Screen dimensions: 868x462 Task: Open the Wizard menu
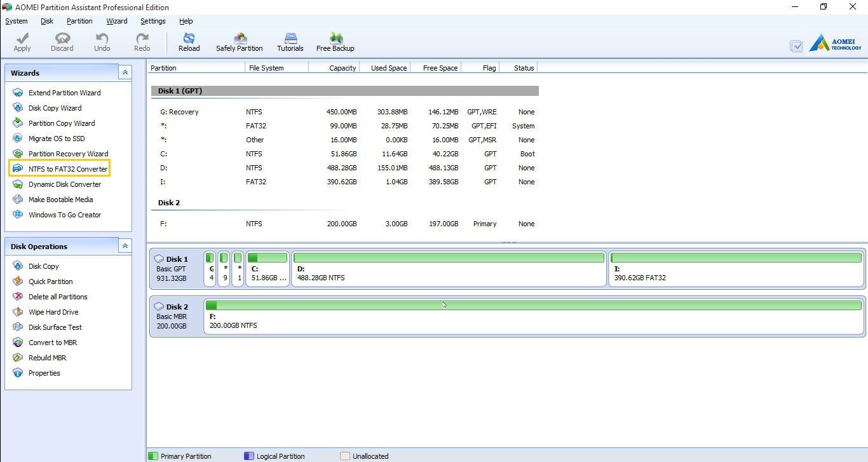pyautogui.click(x=117, y=21)
